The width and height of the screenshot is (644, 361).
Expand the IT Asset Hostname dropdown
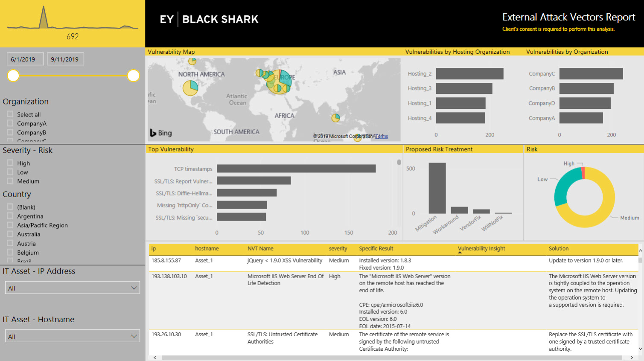click(x=72, y=336)
